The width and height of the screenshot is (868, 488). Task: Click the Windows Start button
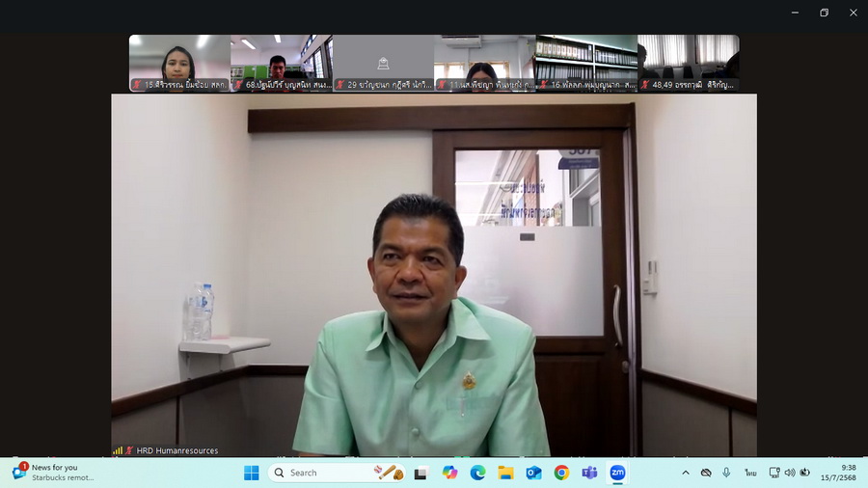(251, 473)
